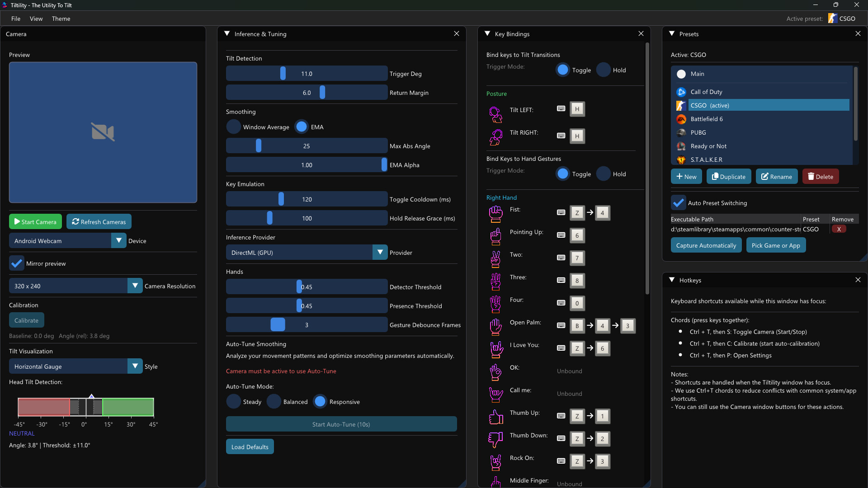Open the Inference Provider dropdown

tap(379, 252)
